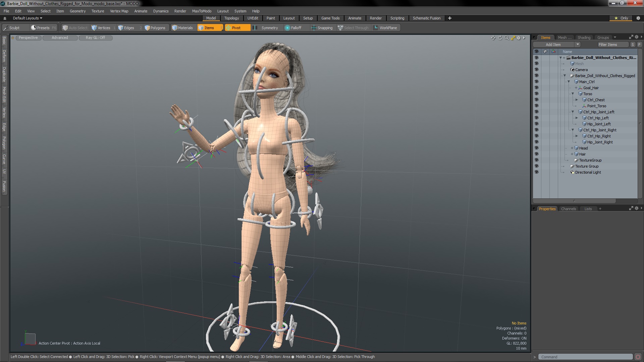Open the Geometry menu
Screen dimensions: 644x362
(x=77, y=11)
